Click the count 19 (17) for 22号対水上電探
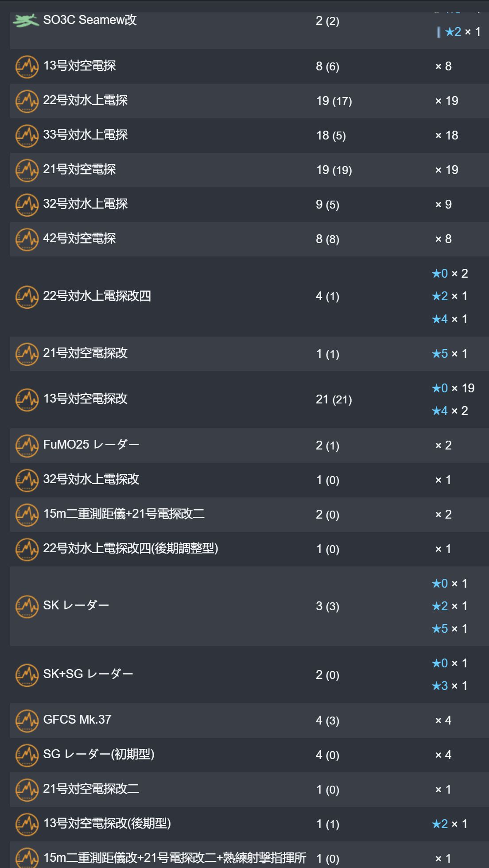 [334, 101]
